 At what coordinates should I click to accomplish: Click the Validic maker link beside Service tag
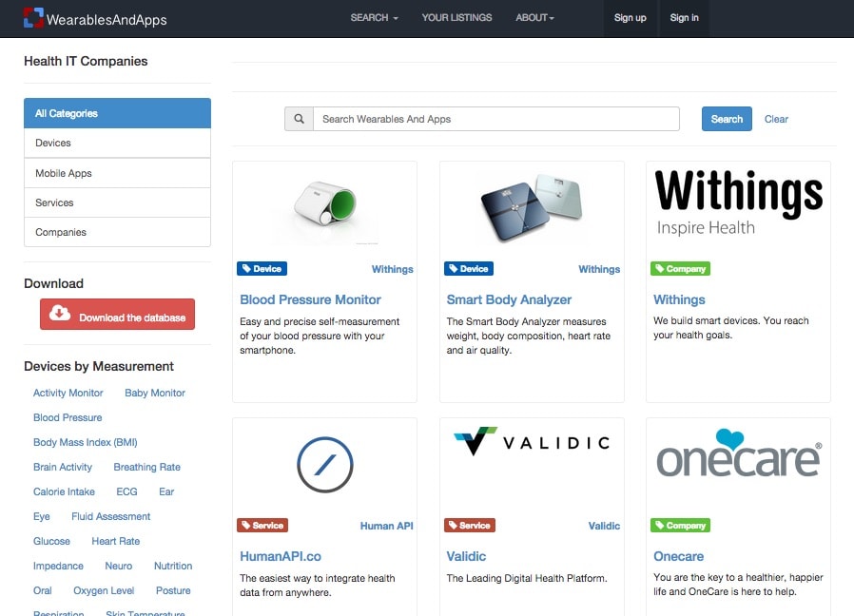click(604, 526)
